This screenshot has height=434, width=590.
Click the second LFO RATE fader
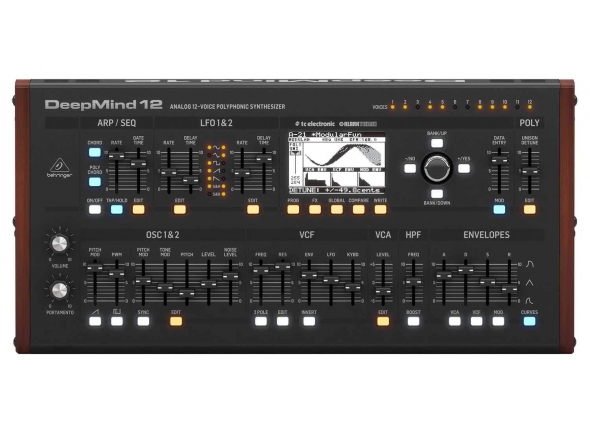tap(242, 173)
